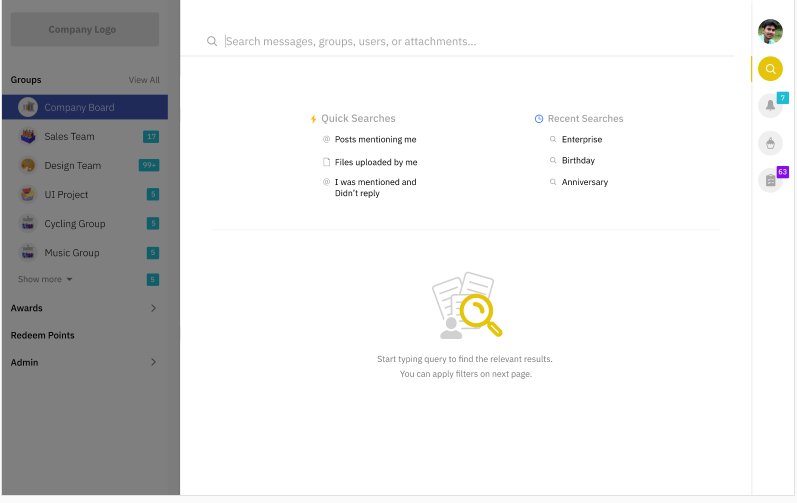Click View All groups link

click(x=144, y=80)
